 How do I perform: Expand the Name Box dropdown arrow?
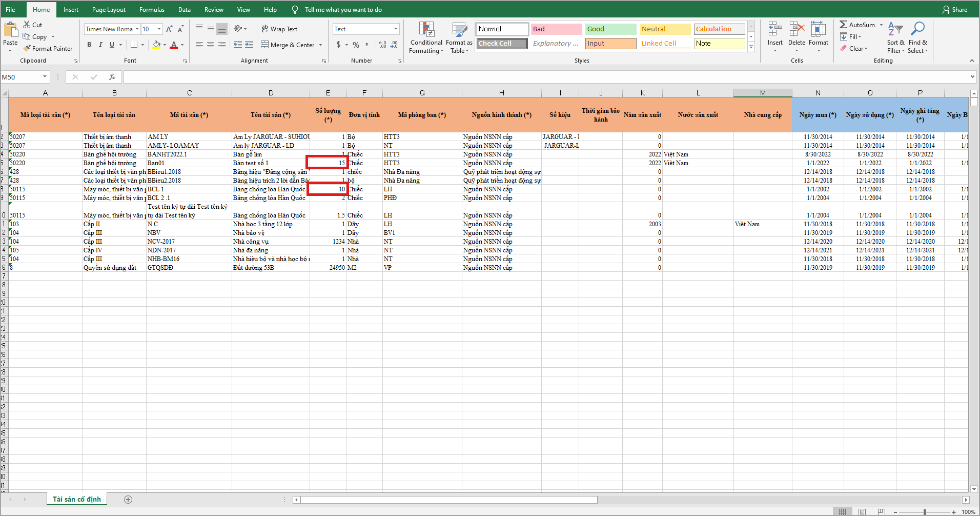click(x=45, y=77)
